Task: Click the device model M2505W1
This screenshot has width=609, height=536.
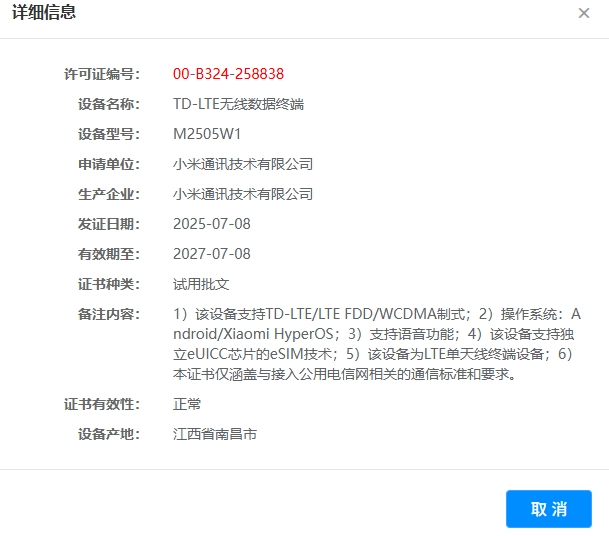Action: click(207, 134)
